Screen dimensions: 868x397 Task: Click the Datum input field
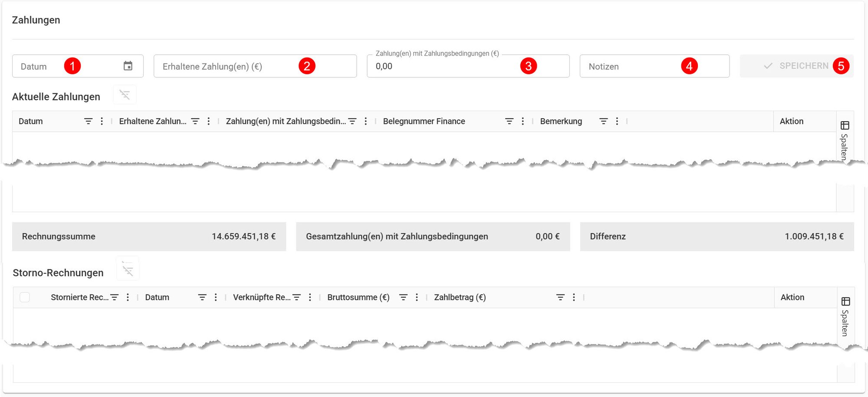(x=78, y=66)
